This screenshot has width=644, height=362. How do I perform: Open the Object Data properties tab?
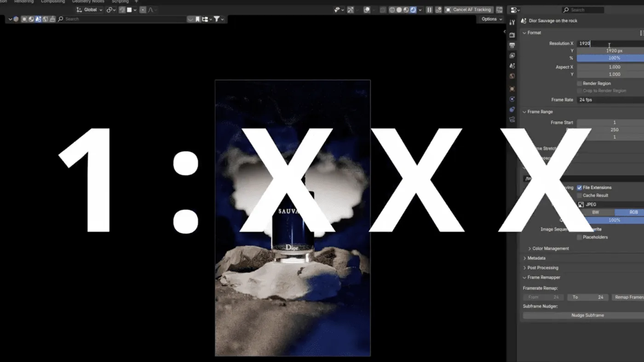pos(512,120)
